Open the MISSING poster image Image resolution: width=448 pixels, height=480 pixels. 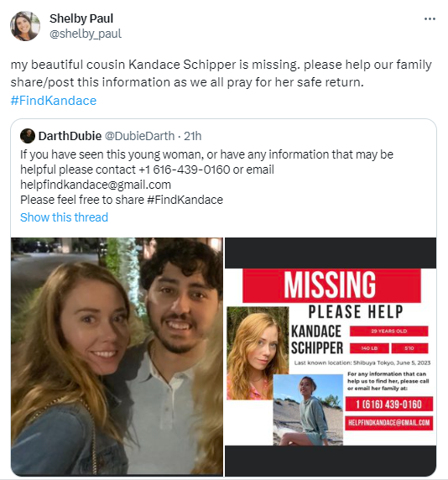click(x=331, y=357)
